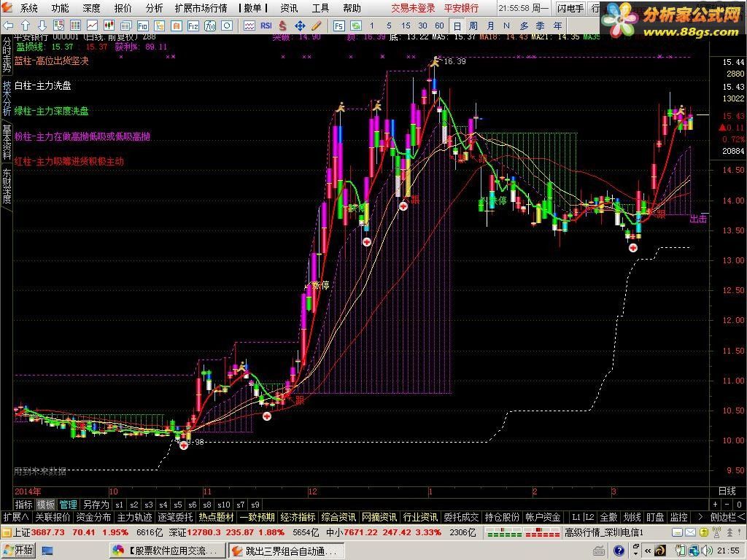This screenshot has height=560, width=747.
Task: Select the blue move crosshair icon
Action: coord(300,26)
